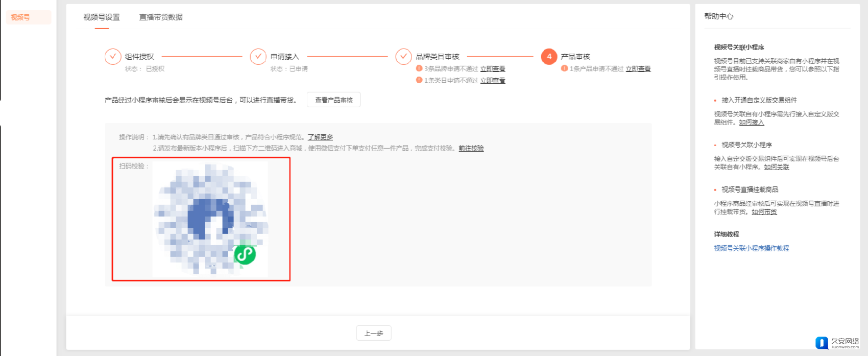Click the 申请接入 step label
The image size is (868, 356).
(285, 57)
